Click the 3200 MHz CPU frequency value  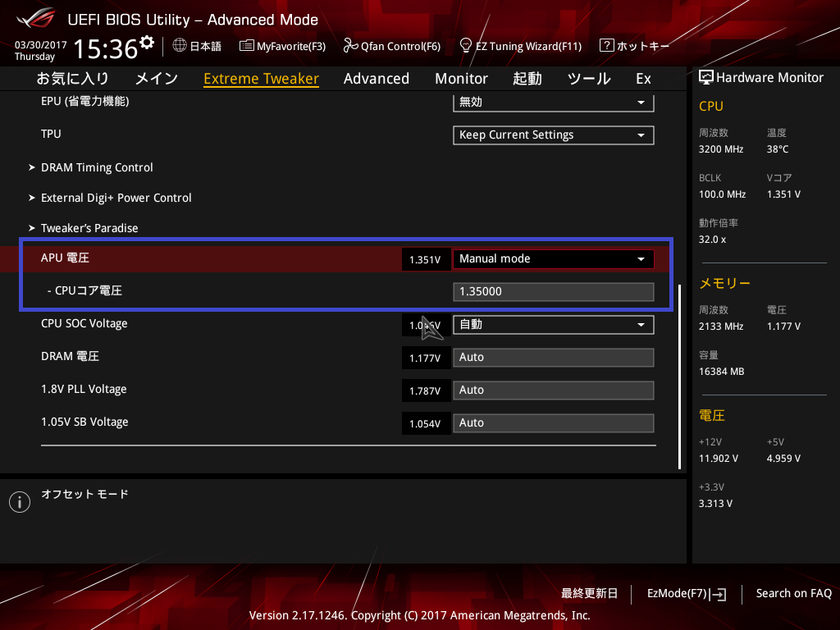(x=720, y=149)
